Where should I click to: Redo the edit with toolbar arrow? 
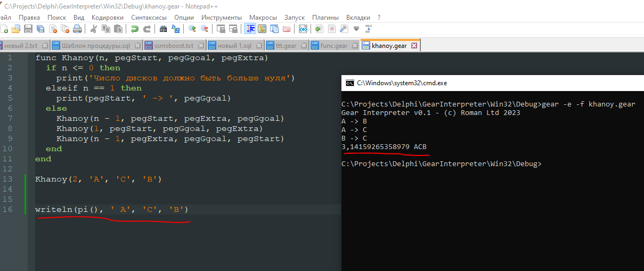[x=146, y=29]
